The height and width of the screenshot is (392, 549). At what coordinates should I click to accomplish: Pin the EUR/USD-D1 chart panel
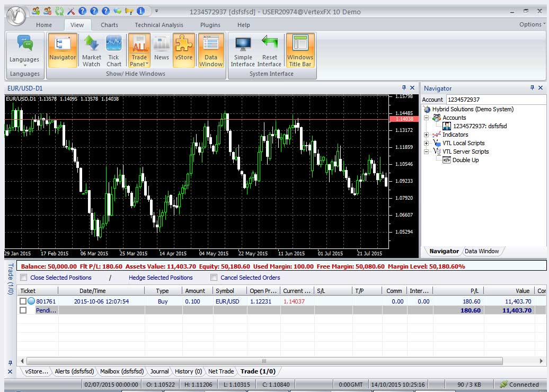(404, 88)
